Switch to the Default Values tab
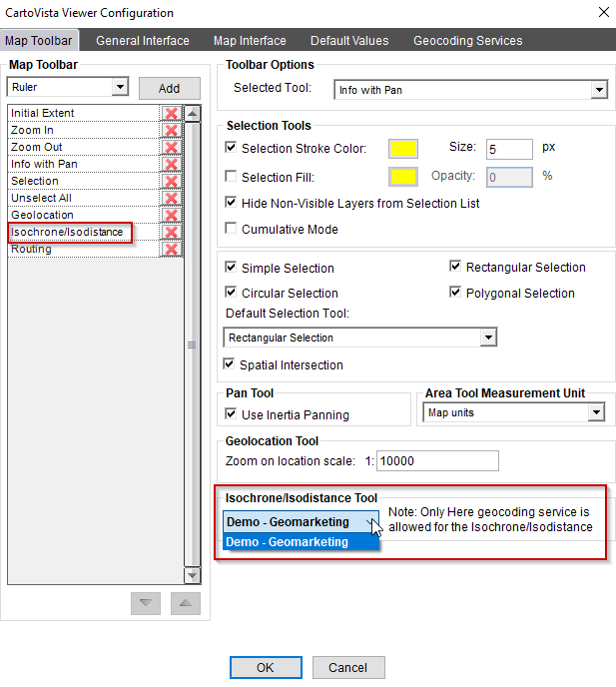Screen dimensions: 616x687 [x=349, y=41]
